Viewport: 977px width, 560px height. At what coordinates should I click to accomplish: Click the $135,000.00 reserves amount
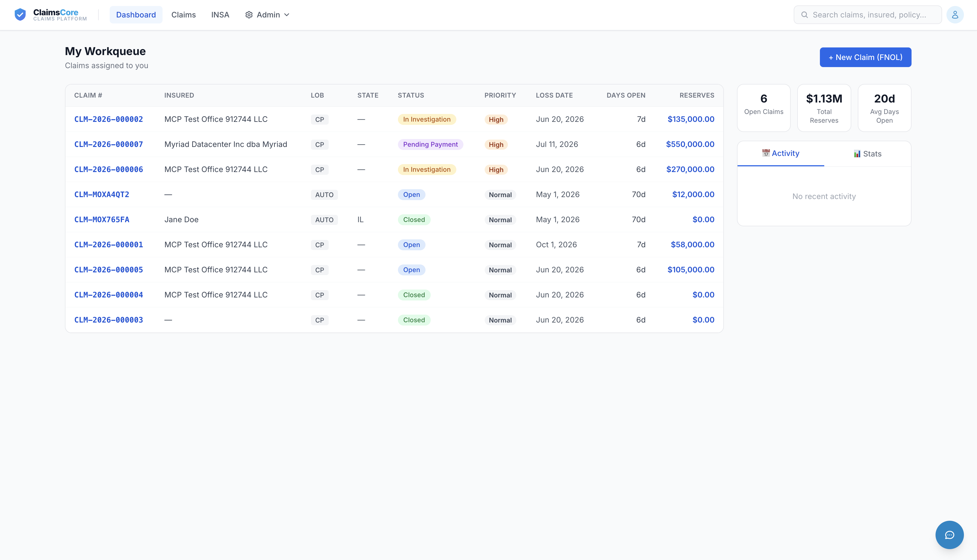pyautogui.click(x=691, y=119)
